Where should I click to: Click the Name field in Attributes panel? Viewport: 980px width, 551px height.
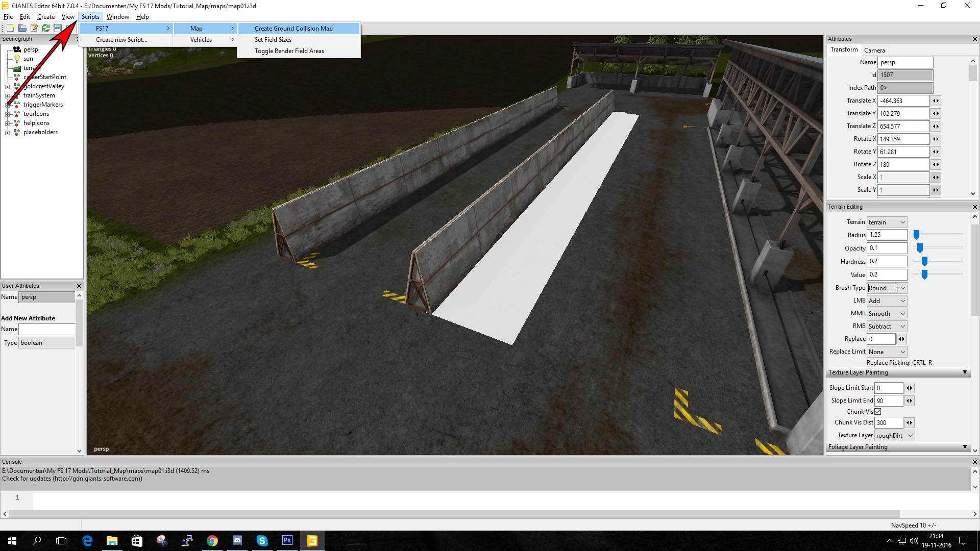coord(905,62)
